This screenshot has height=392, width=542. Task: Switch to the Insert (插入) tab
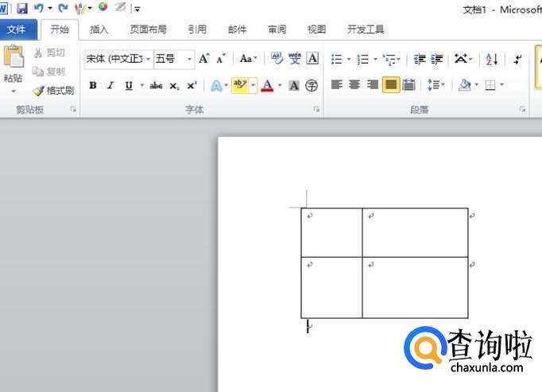pyautogui.click(x=99, y=29)
